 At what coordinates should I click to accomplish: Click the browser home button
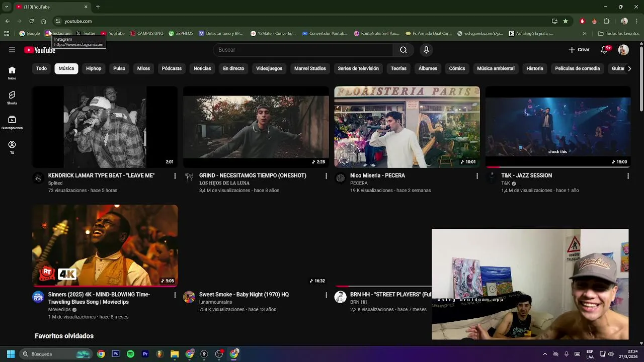[x=44, y=21]
